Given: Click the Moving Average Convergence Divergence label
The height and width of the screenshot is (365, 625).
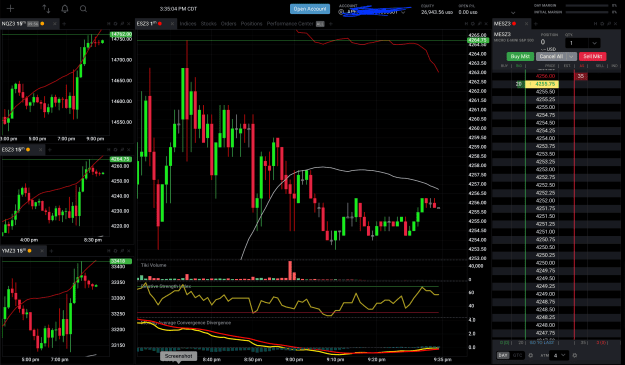Looking at the screenshot, I should tap(185, 322).
